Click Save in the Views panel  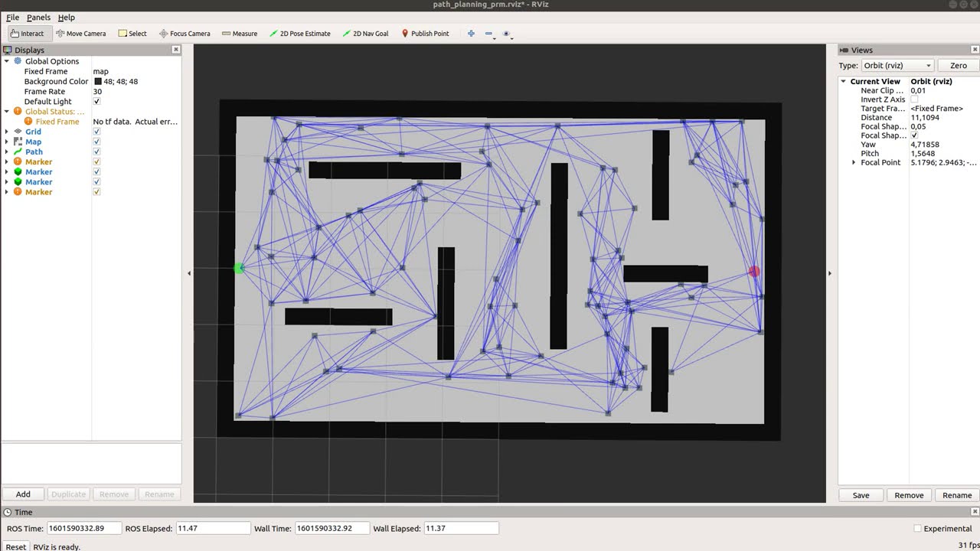[861, 495]
